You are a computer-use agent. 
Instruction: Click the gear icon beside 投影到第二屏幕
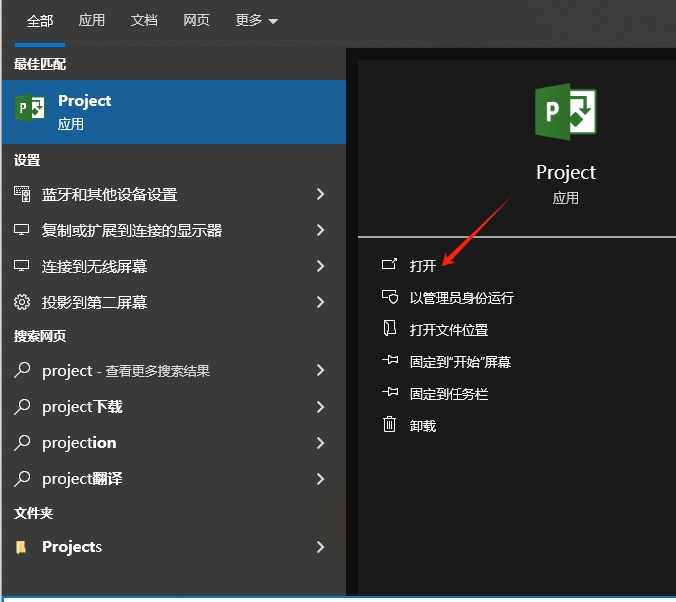point(22,302)
